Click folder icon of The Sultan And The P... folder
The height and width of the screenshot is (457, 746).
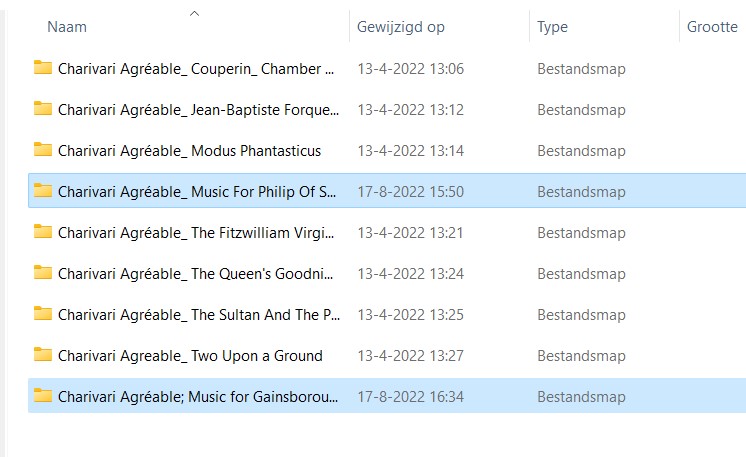43,314
